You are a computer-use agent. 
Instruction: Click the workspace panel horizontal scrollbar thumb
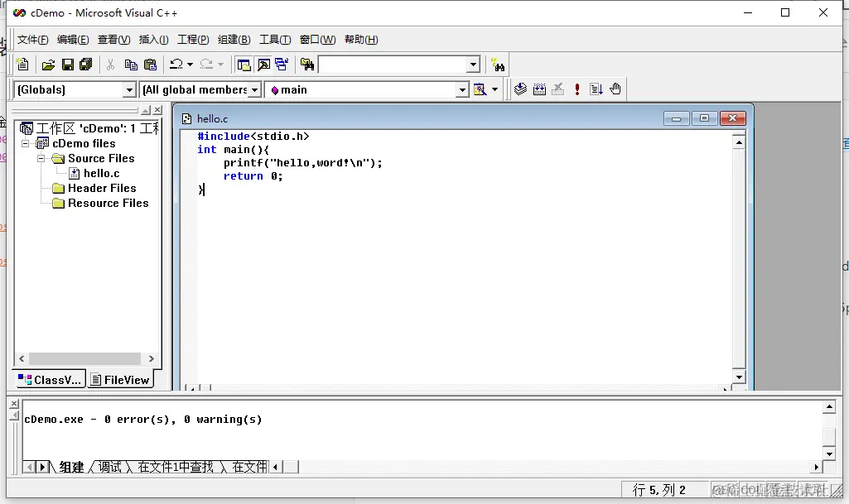pyautogui.click(x=84, y=358)
